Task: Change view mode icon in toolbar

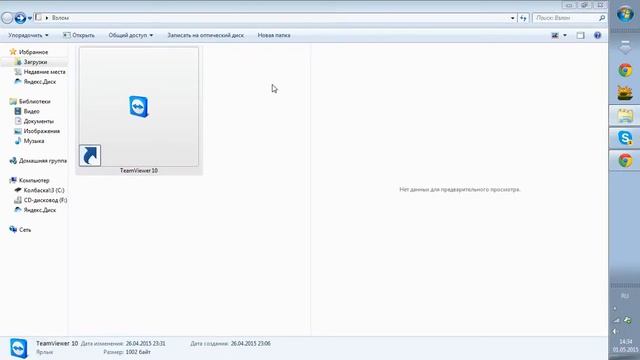Action: tap(555, 36)
